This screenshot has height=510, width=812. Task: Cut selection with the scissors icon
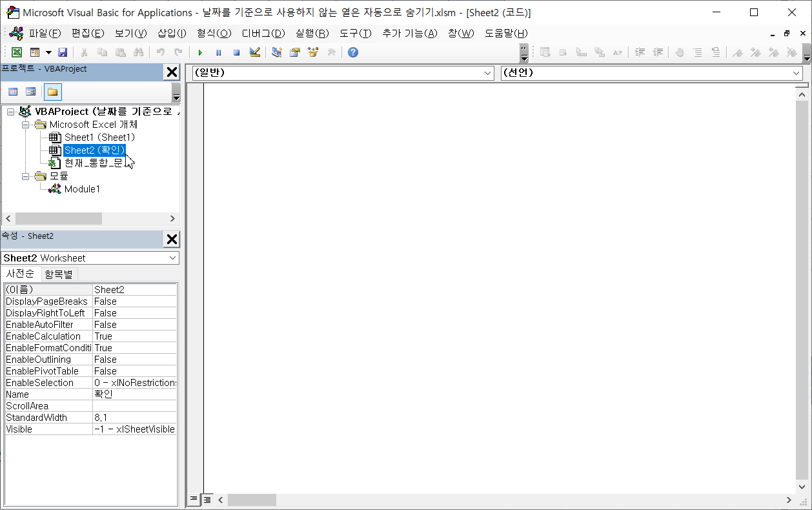click(84, 52)
